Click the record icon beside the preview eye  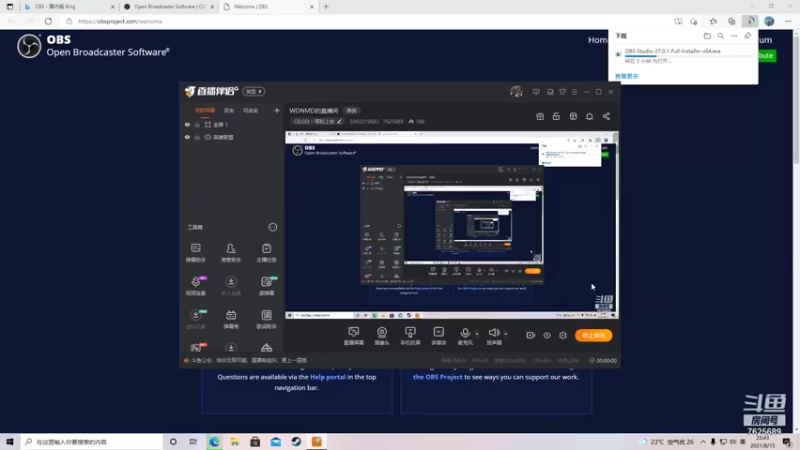(x=530, y=335)
